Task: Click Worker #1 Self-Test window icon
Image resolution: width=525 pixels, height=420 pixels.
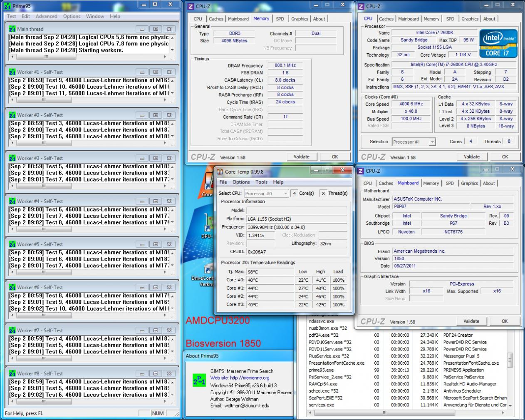Action: (12, 72)
